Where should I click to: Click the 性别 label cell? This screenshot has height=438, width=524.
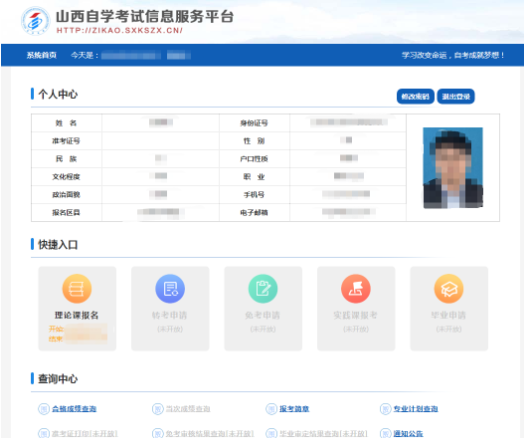coord(254,141)
